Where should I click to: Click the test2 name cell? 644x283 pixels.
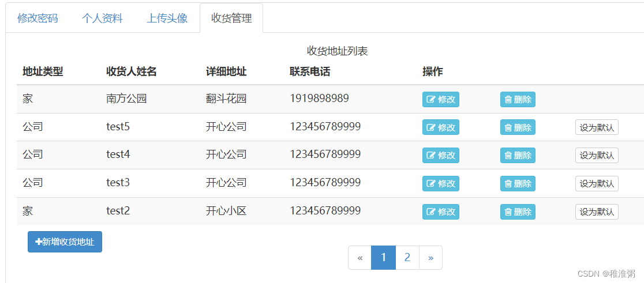tap(118, 211)
